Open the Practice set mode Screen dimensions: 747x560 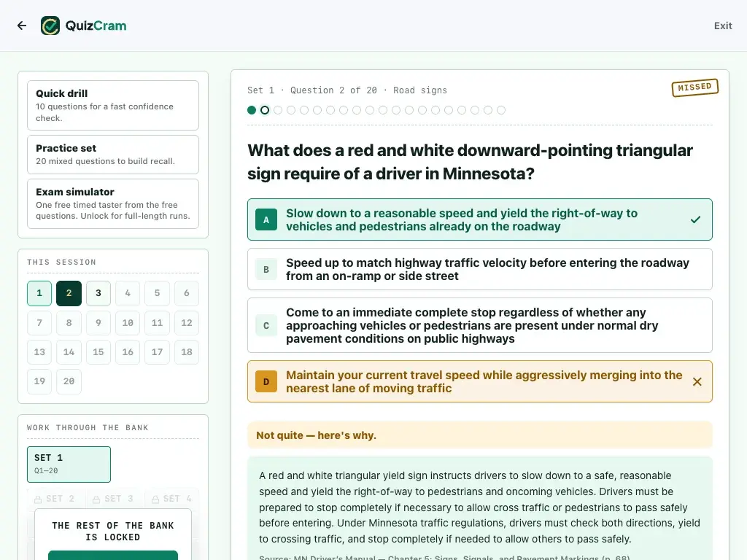click(113, 155)
